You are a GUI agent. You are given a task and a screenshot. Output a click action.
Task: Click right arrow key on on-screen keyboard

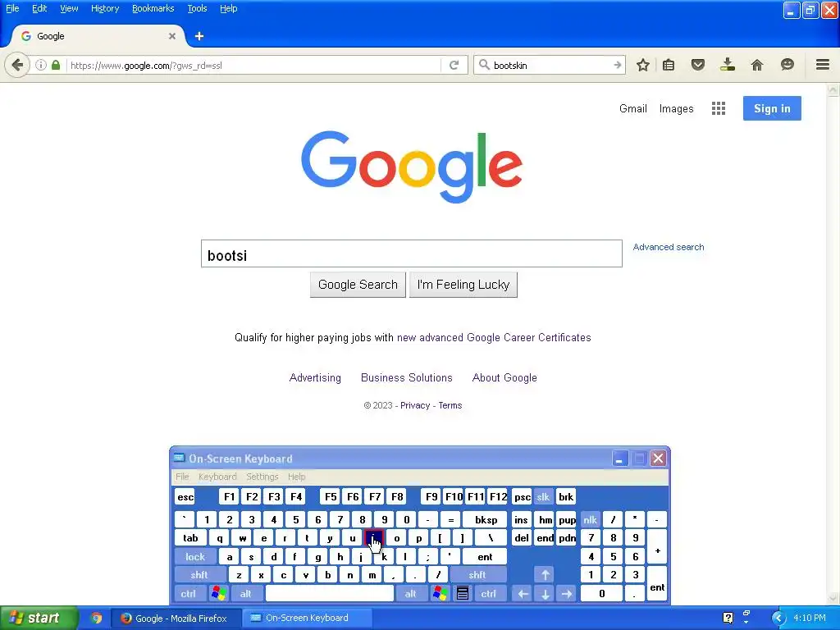tap(567, 594)
